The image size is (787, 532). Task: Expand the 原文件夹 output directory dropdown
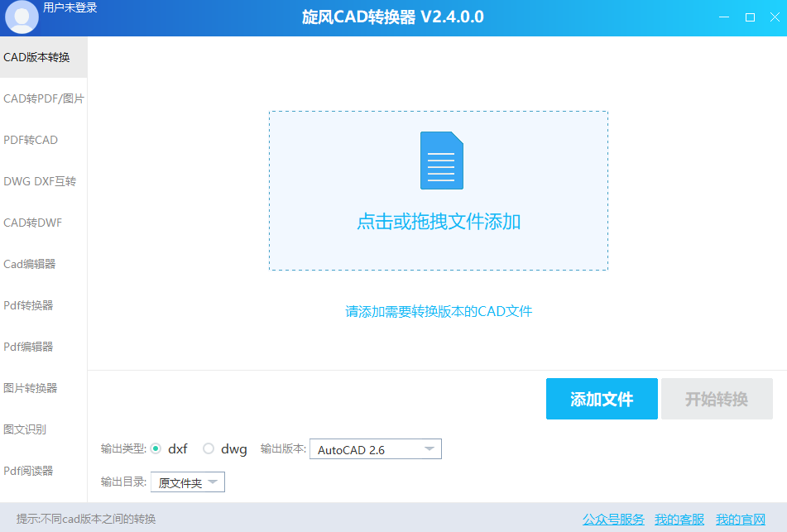click(x=187, y=481)
